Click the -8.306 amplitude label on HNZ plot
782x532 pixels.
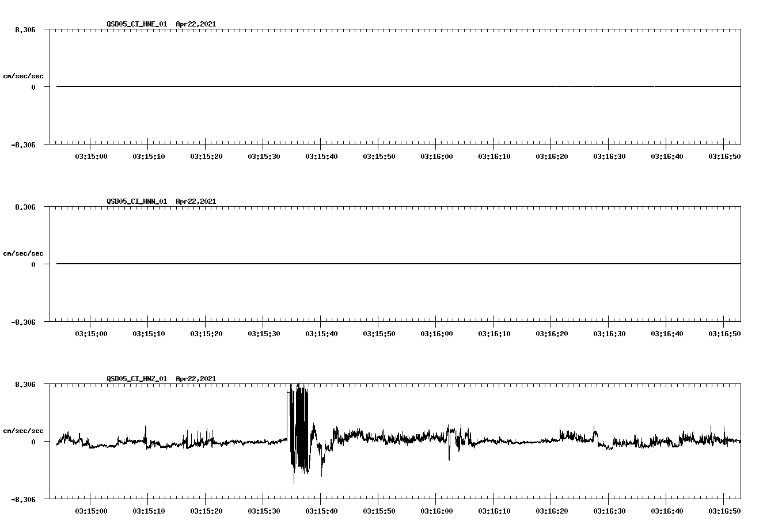tap(23, 500)
